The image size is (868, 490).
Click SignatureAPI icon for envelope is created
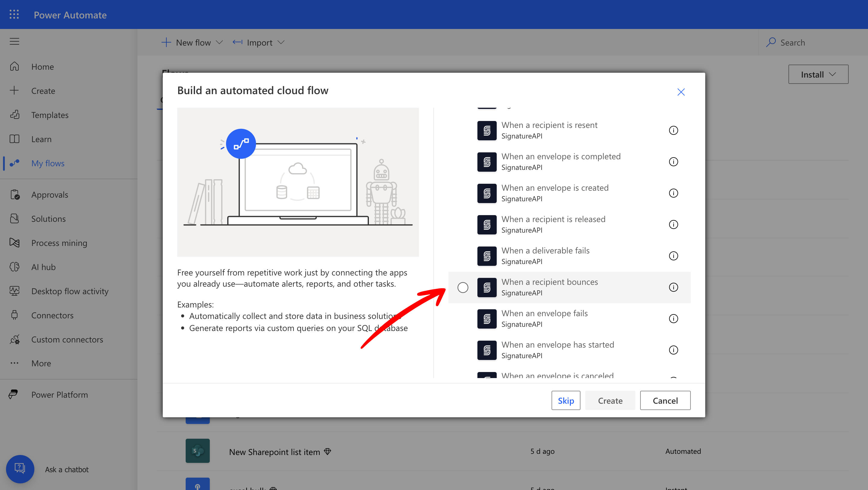(486, 193)
